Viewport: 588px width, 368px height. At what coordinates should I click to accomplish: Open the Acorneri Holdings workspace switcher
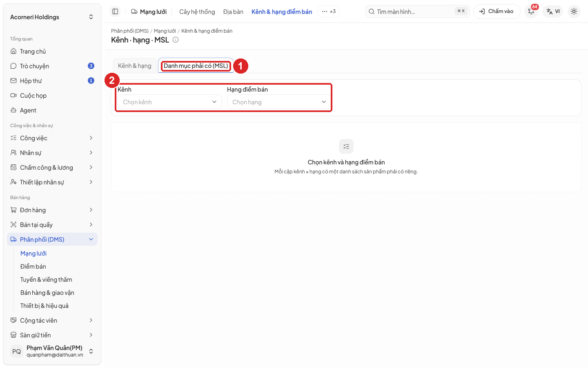pyautogui.click(x=52, y=17)
